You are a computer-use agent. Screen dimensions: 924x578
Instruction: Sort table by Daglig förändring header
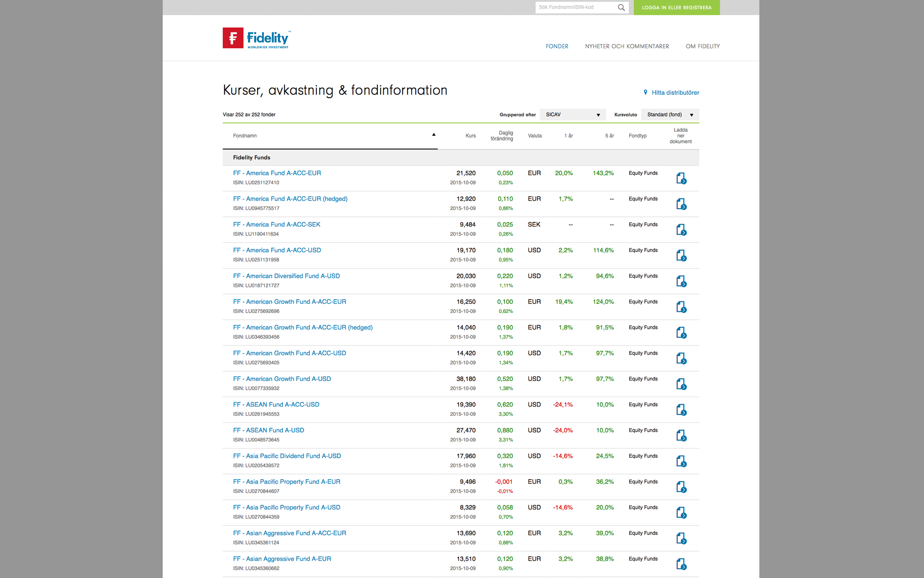(502, 136)
